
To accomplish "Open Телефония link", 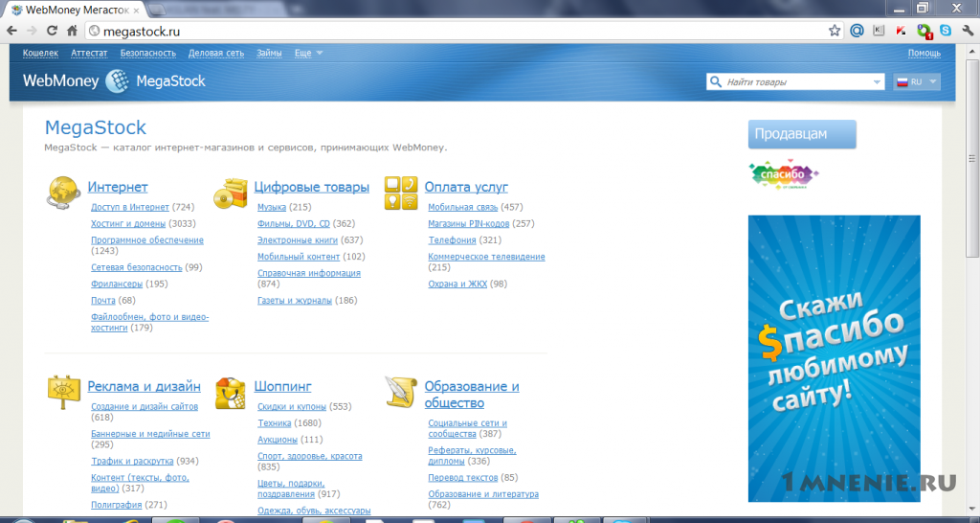I will (x=452, y=240).
